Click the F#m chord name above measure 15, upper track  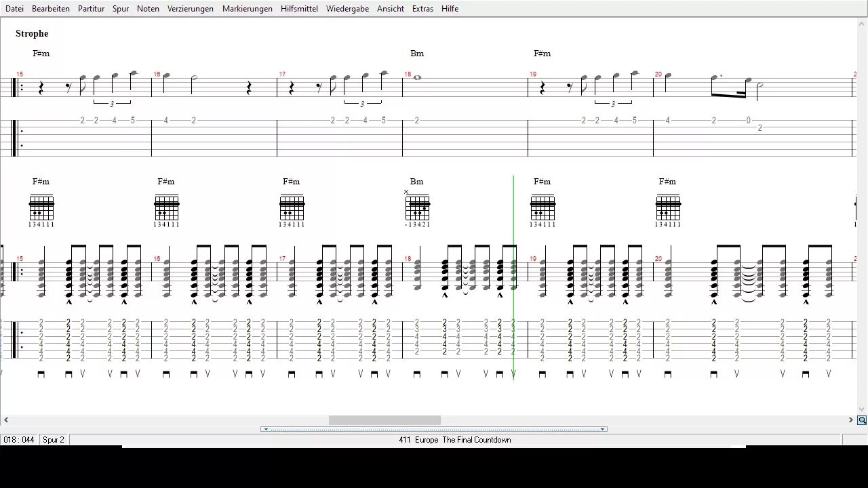[41, 53]
